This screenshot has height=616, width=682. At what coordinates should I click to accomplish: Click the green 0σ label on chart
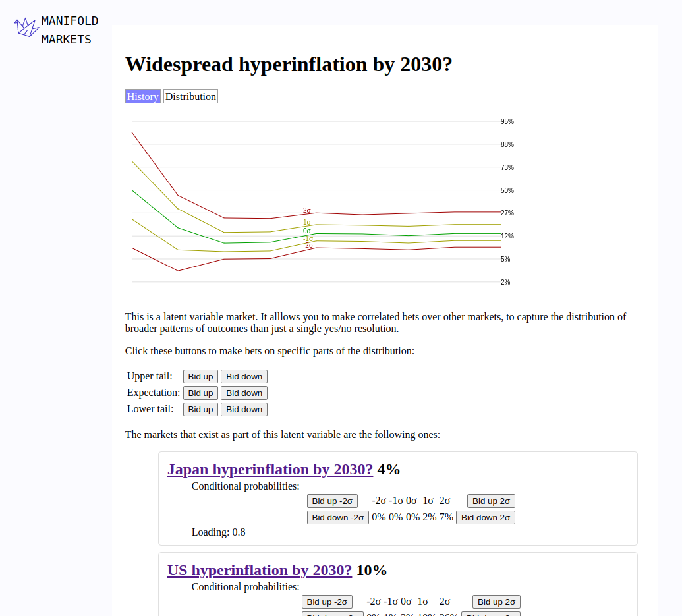[307, 231]
